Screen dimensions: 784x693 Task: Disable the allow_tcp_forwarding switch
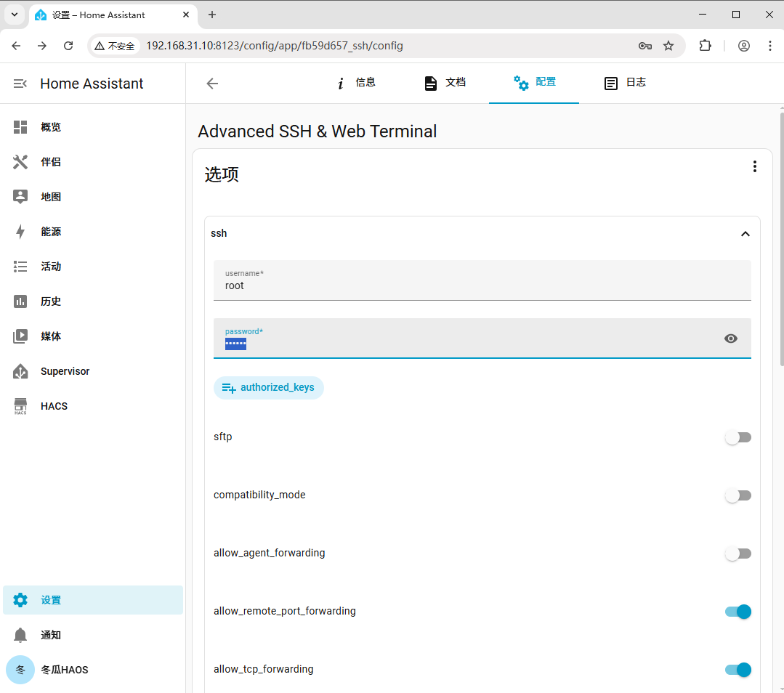tap(738, 670)
